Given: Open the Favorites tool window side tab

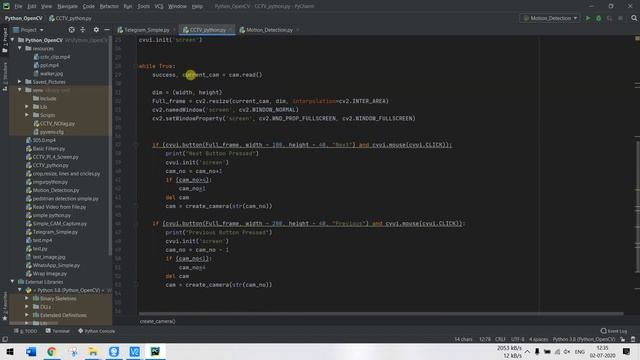Looking at the screenshot, I should click(x=4, y=306).
